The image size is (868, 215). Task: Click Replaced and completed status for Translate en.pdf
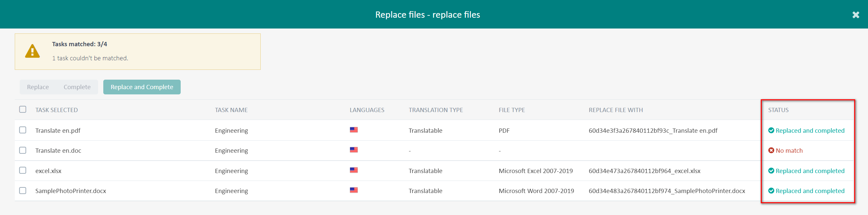click(x=810, y=131)
